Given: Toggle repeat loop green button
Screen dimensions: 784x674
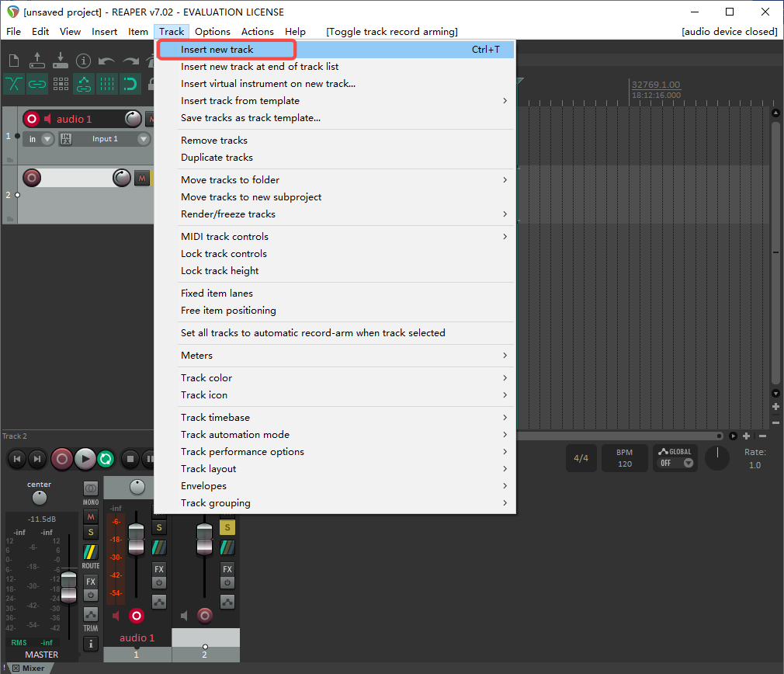Looking at the screenshot, I should (106, 459).
